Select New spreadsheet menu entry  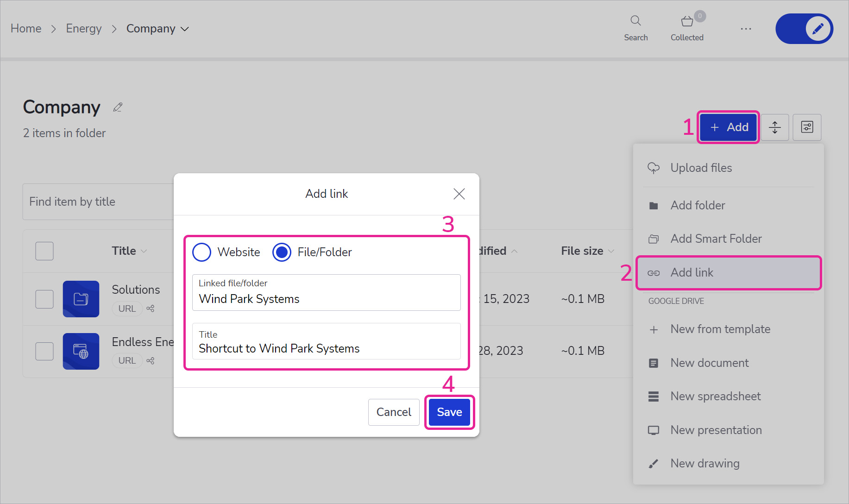pyautogui.click(x=728, y=397)
